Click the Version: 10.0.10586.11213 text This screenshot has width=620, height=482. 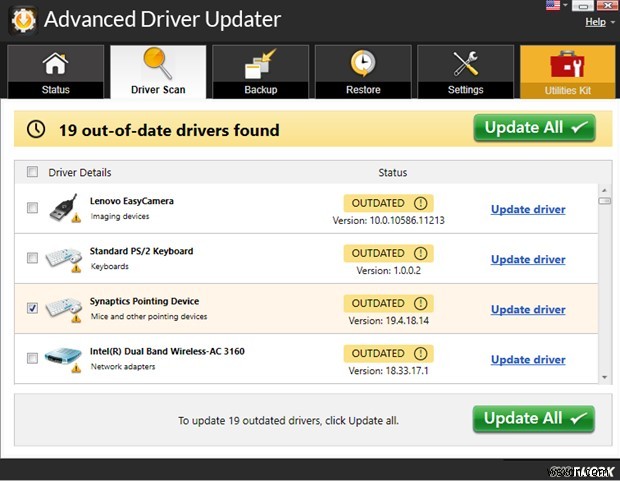coord(388,220)
